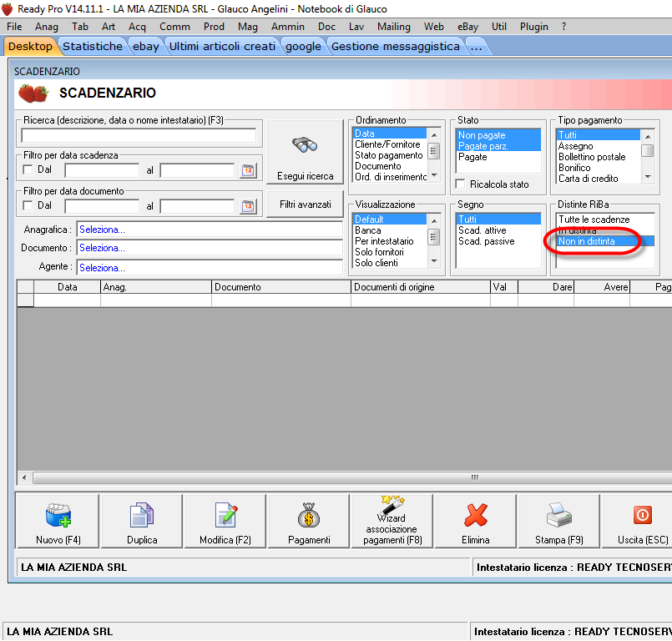This screenshot has height=641, width=672.
Task: Click the Data column header in grid
Action: (x=68, y=287)
